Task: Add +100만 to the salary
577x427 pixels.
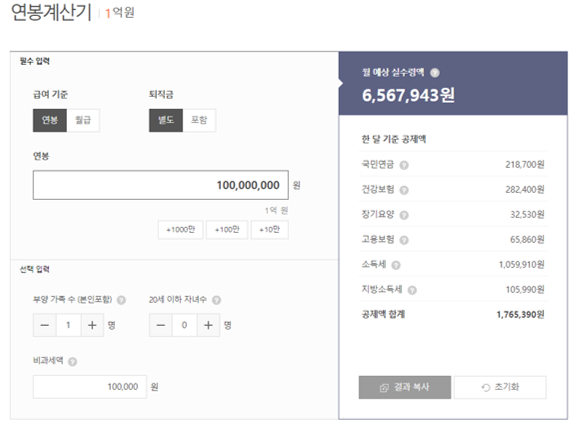Action: coord(227,230)
